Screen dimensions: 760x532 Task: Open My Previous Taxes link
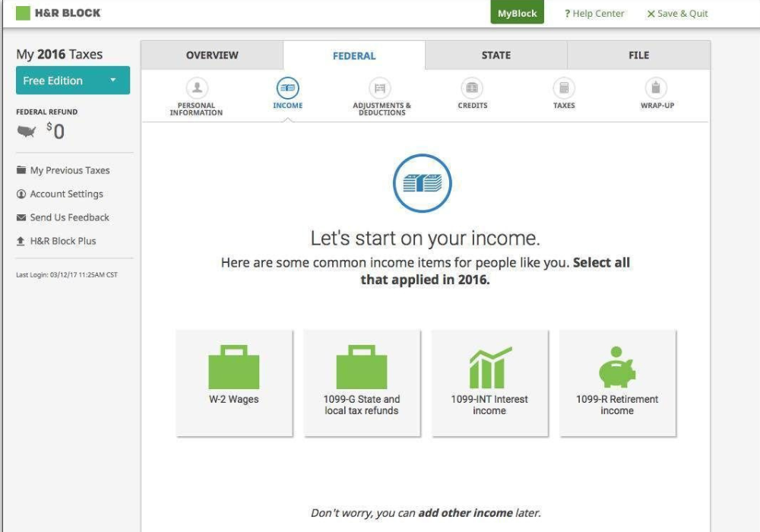[x=70, y=170]
